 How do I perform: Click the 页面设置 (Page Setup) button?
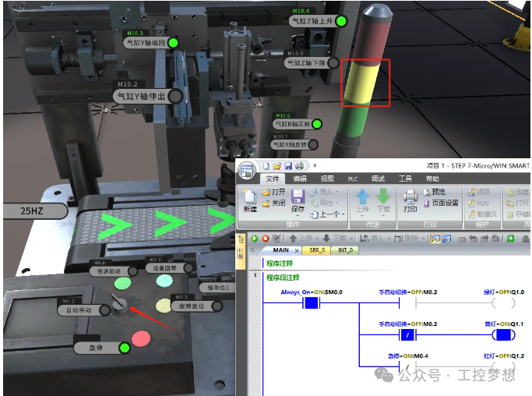(x=441, y=203)
